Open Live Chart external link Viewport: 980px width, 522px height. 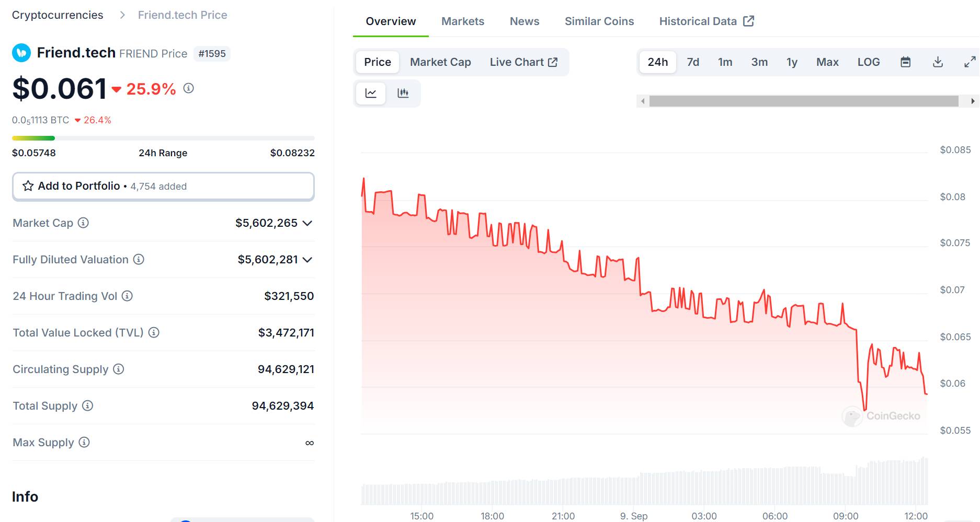tap(523, 62)
